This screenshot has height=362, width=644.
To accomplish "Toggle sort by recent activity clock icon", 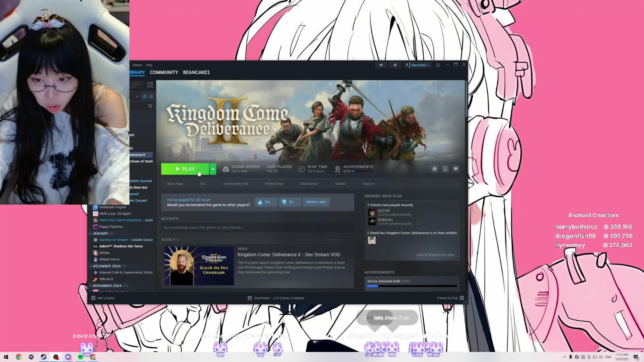I will tap(145, 97).
